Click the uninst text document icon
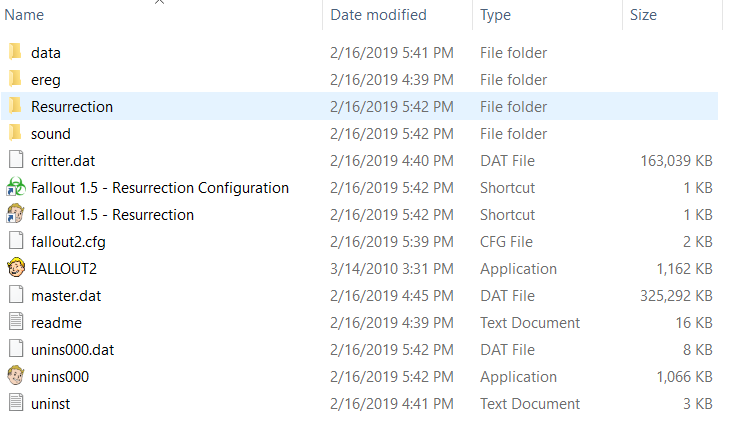 pyautogui.click(x=16, y=403)
